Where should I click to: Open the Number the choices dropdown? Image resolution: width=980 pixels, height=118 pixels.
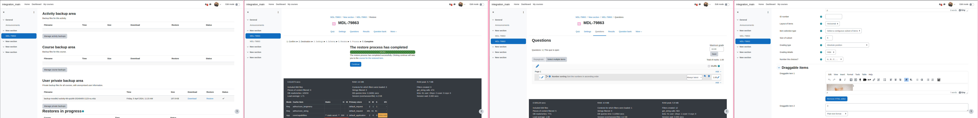point(834,59)
